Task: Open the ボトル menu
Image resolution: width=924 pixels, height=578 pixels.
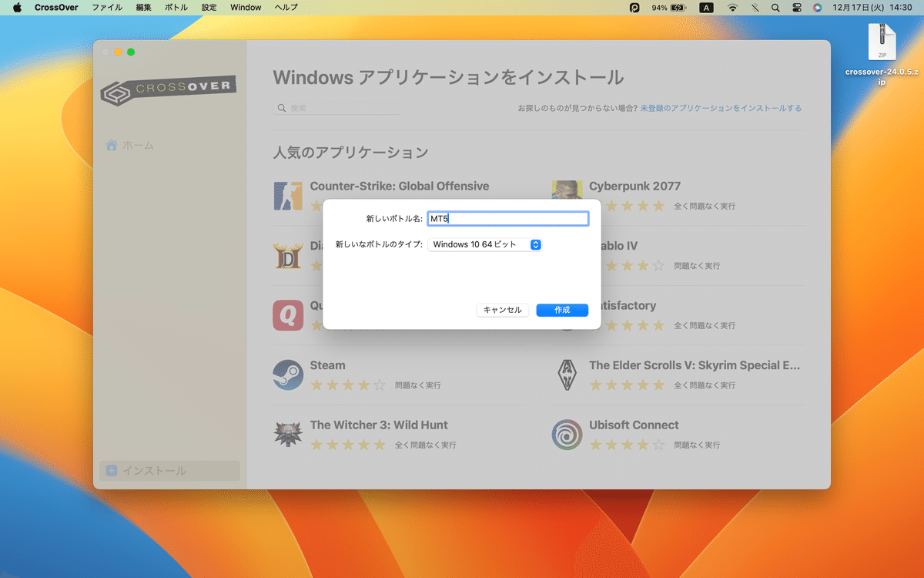Action: click(176, 8)
